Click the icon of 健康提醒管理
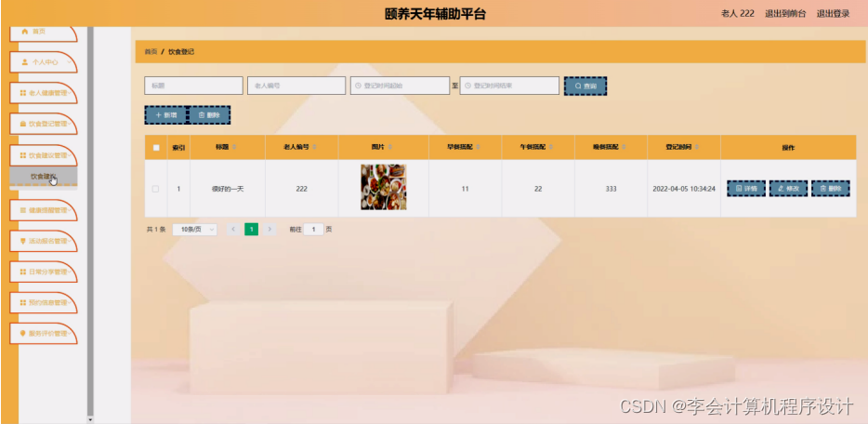The image size is (868, 424). (x=23, y=210)
